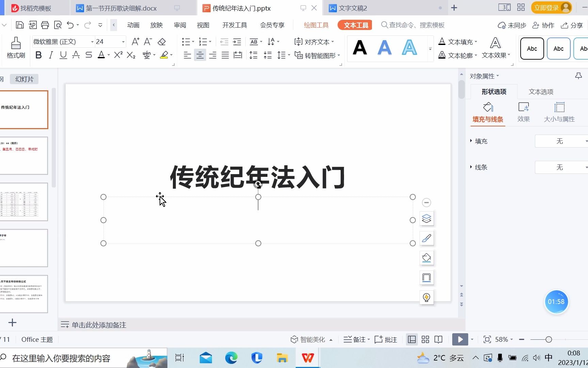Image resolution: width=588 pixels, height=368 pixels.
Task: Open the Fill (填充) value dropdown showing 无
Action: pos(561,141)
